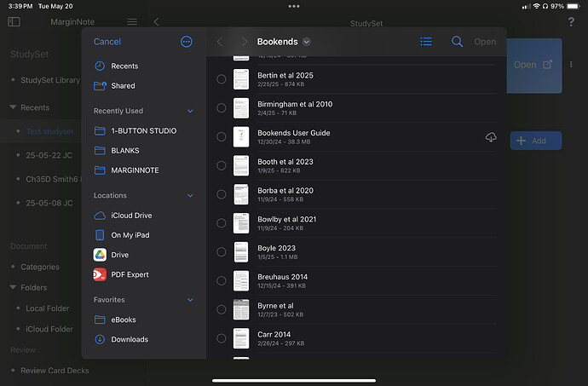Tap the search magnifier icon
The image size is (588, 386).
point(457,41)
